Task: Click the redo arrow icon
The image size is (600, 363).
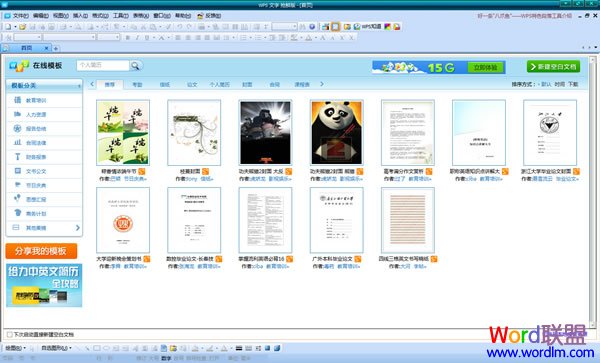Action: 189,27
